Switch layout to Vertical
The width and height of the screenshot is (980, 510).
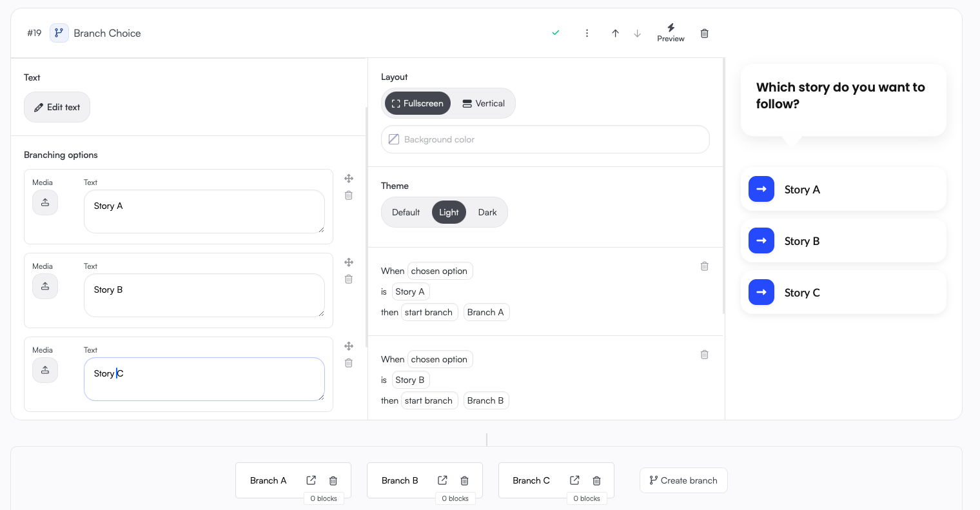(x=484, y=103)
